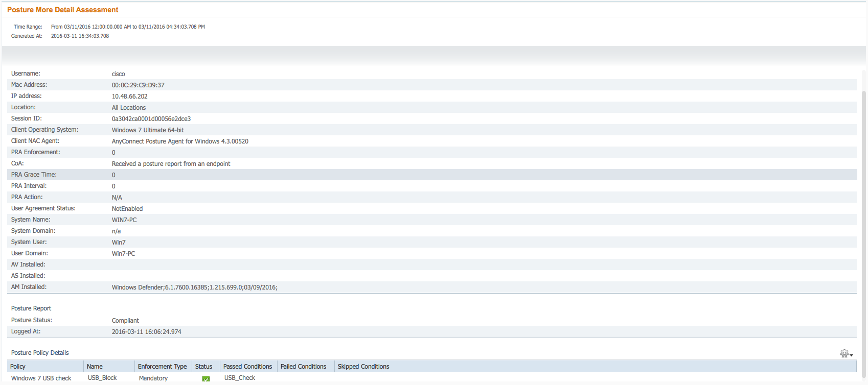Select the AnyConnect Posture Agent version text
The height and width of the screenshot is (385, 868).
(180, 141)
